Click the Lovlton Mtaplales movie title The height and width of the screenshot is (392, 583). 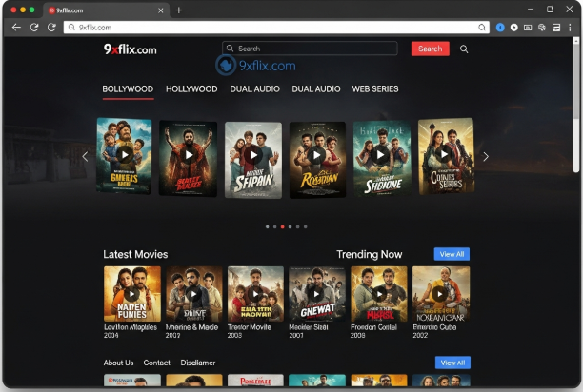point(131,327)
